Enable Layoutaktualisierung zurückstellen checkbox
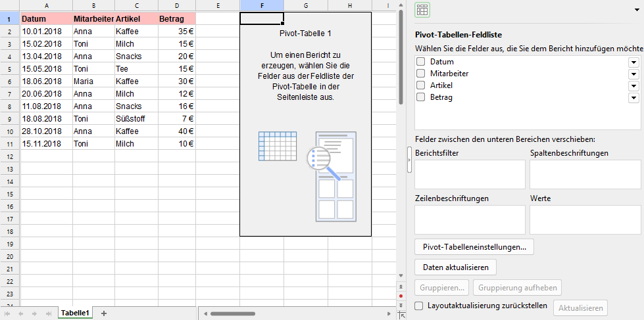This screenshot has width=644, height=320. (419, 306)
